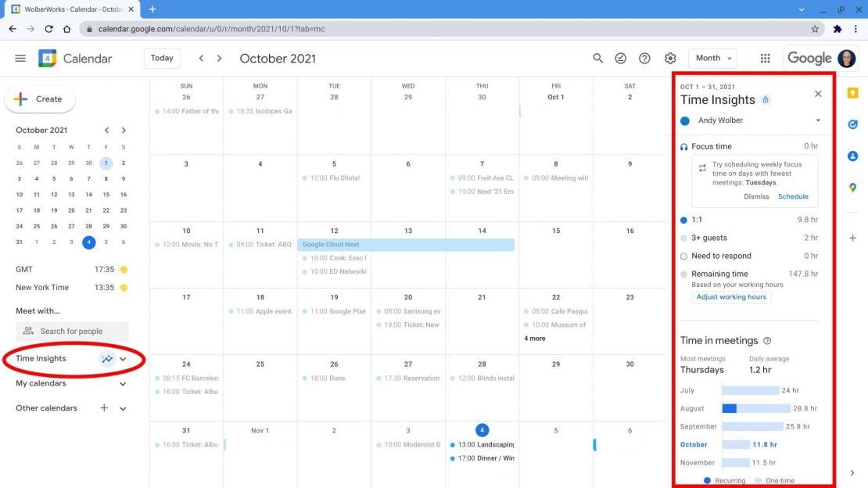Select highlighted day 4 in mini calendar
The width and height of the screenshot is (868, 488).
(x=88, y=242)
